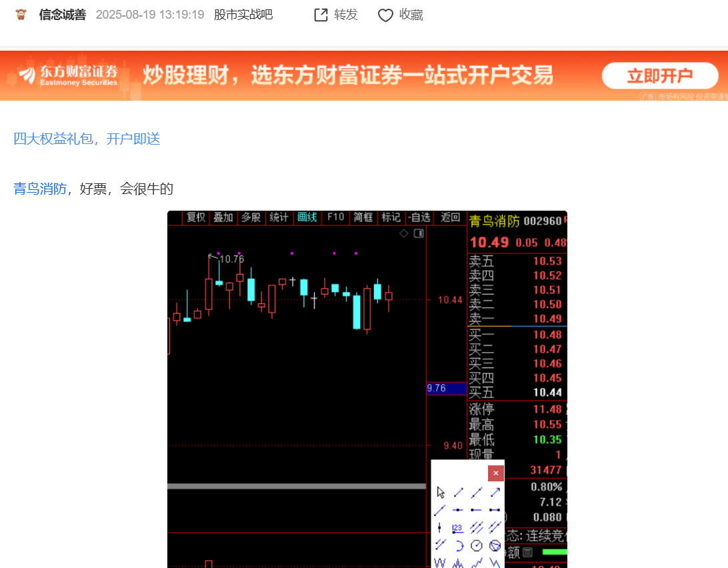Click the post timestamp 2025-08-19 13:19:19
The width and height of the screenshot is (728, 568).
click(x=150, y=15)
